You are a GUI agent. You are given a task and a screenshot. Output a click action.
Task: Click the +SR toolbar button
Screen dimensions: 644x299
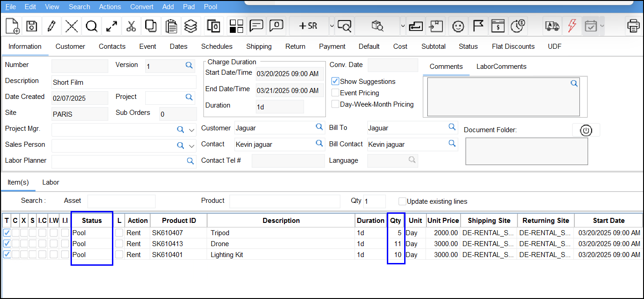[x=308, y=26]
